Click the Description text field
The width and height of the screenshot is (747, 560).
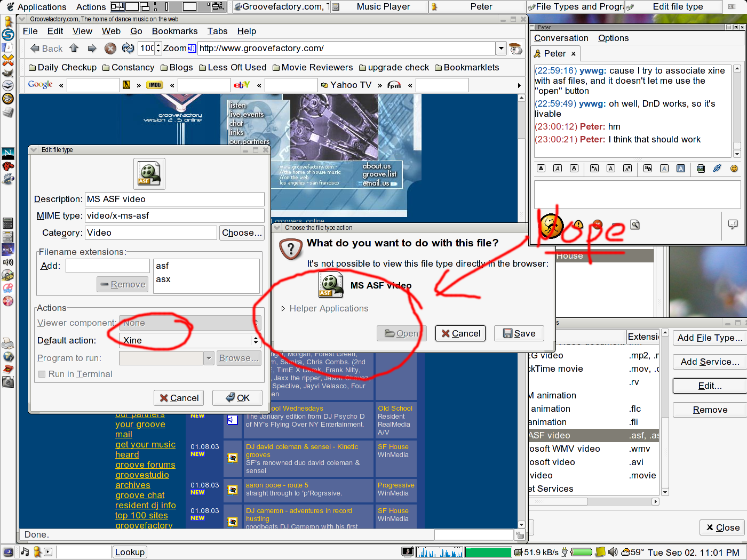coord(174,199)
